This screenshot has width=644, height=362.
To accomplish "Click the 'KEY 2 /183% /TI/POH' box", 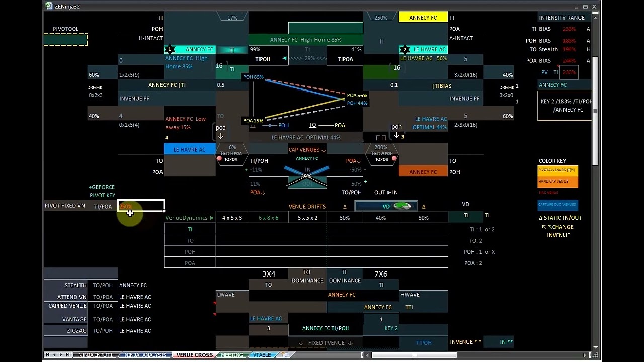I will (x=565, y=106).
